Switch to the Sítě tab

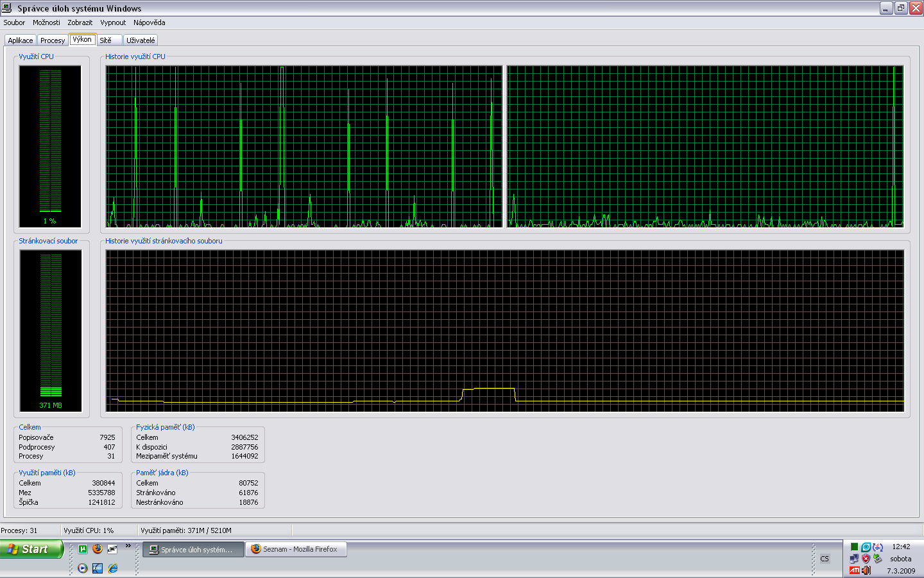106,40
